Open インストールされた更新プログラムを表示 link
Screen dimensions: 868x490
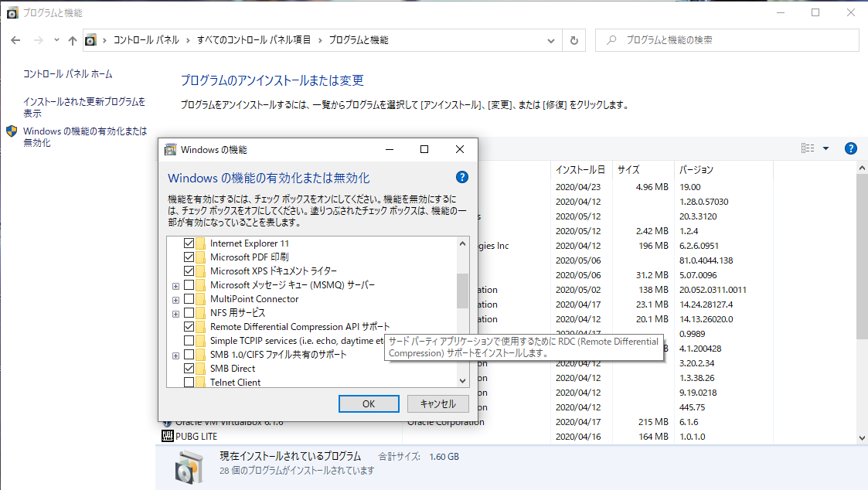click(x=84, y=107)
